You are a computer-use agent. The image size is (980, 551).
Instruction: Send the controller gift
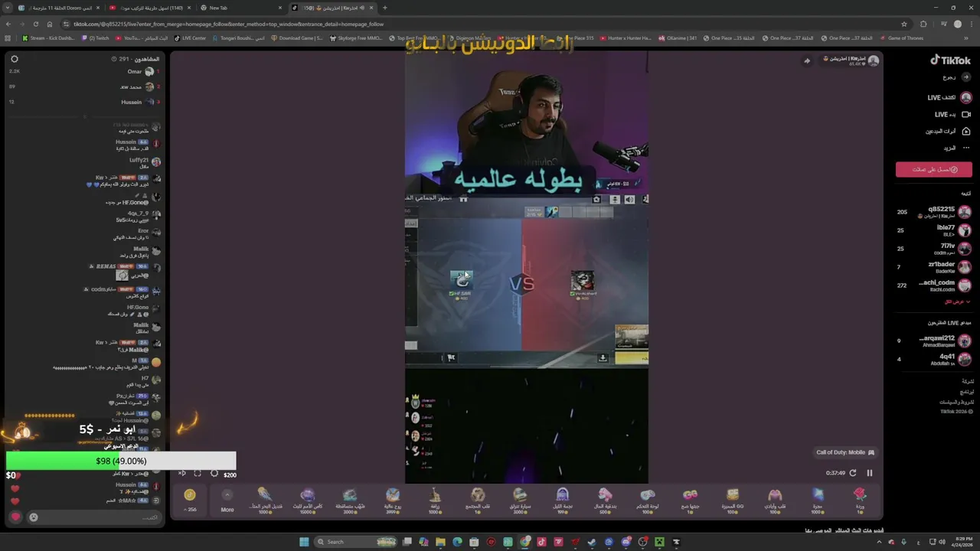(x=648, y=500)
